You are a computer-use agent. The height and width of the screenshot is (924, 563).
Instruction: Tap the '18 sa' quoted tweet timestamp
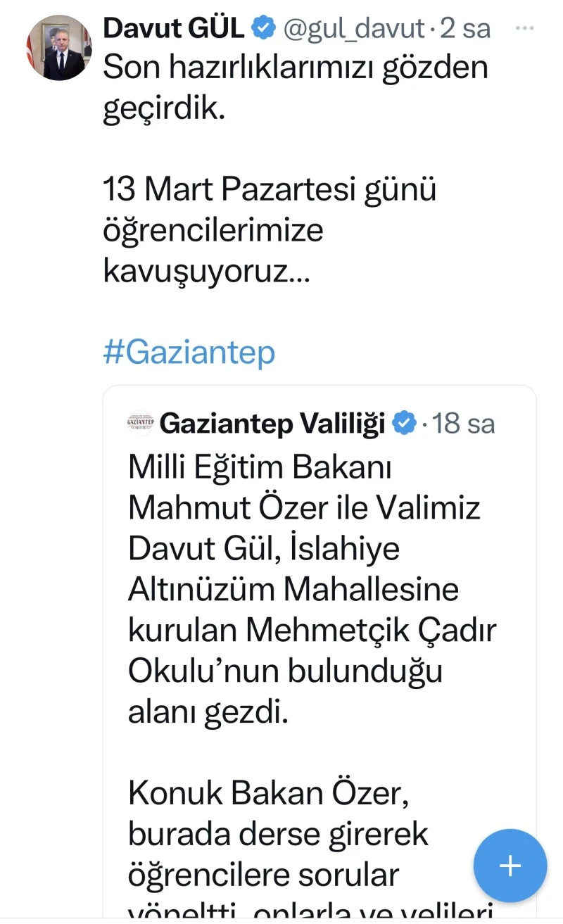(464, 424)
